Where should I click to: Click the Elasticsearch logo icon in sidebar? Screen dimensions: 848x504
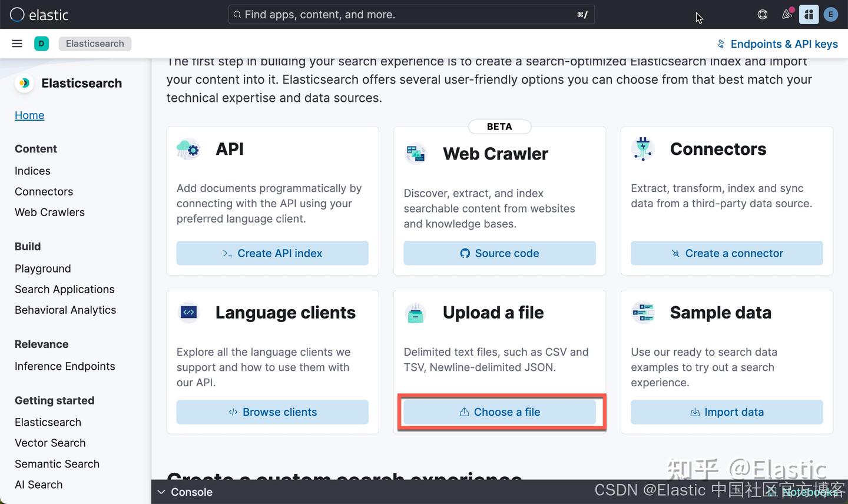[x=24, y=83]
